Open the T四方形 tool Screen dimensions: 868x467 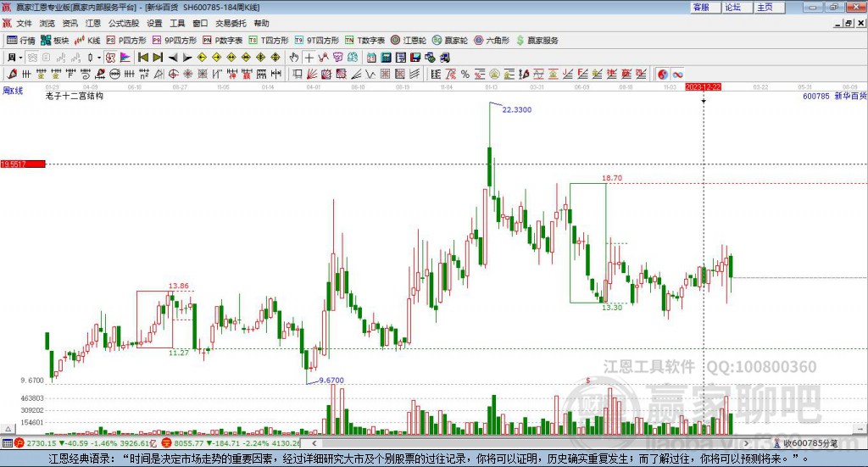point(269,41)
